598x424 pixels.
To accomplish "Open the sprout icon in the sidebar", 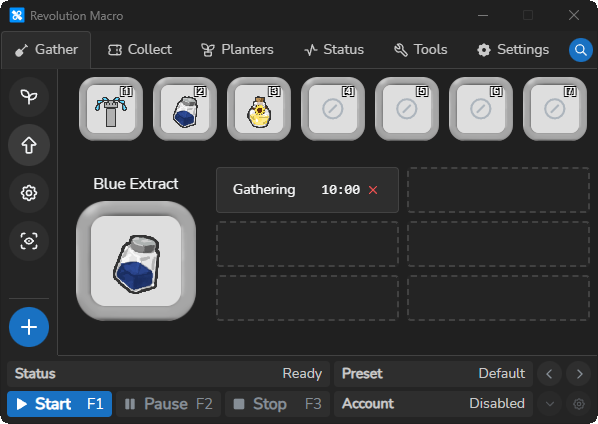I will [29, 96].
